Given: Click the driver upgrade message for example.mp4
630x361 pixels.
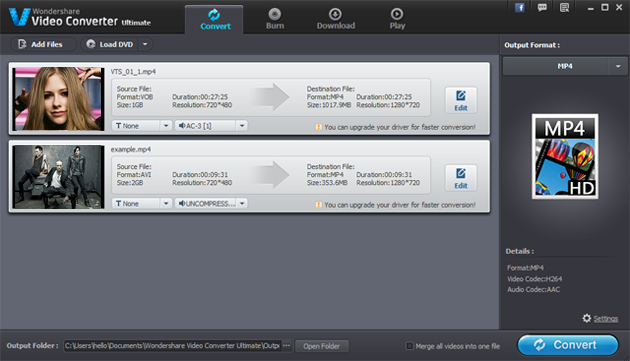Looking at the screenshot, I should tap(400, 205).
